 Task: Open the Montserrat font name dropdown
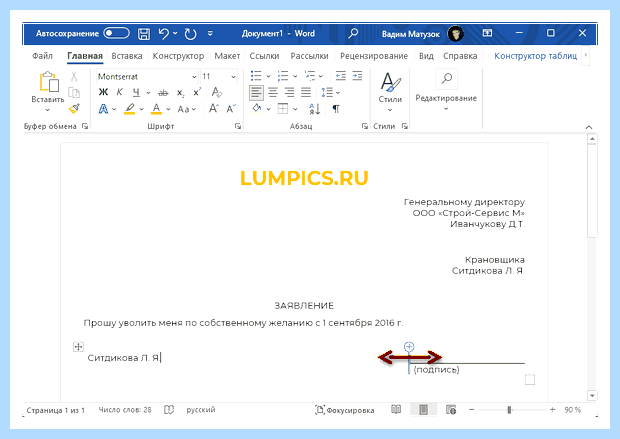point(194,77)
